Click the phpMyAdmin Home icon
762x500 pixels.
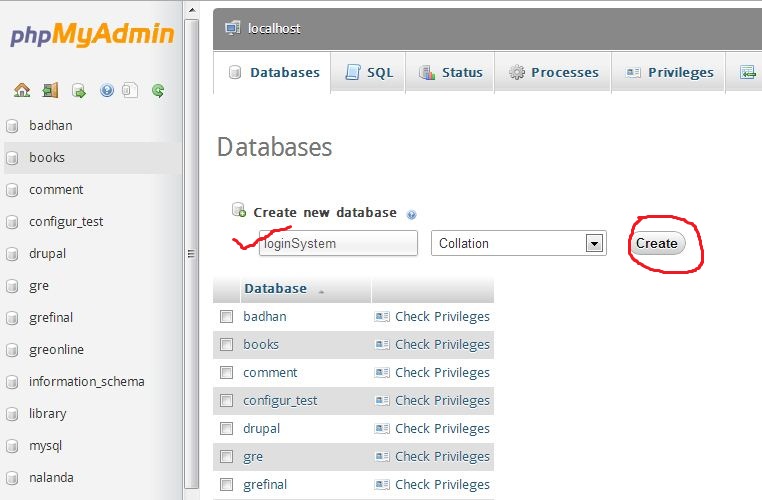click(22, 90)
